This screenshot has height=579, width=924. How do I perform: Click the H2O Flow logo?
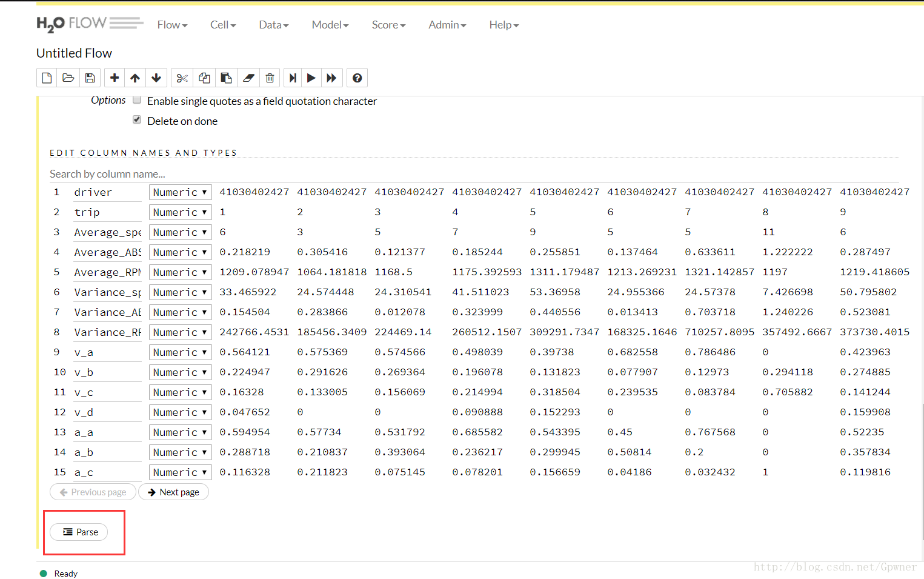tap(90, 24)
